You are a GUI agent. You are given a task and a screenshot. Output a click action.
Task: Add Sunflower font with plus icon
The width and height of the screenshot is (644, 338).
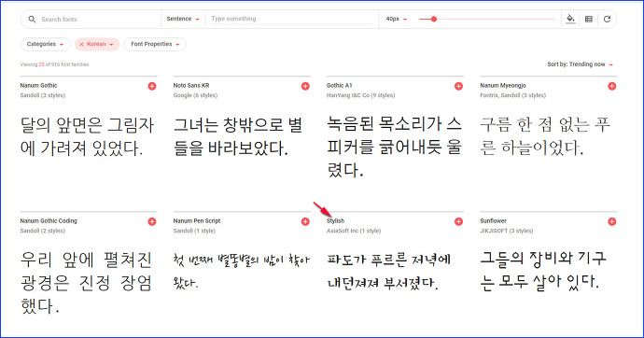[x=612, y=221]
